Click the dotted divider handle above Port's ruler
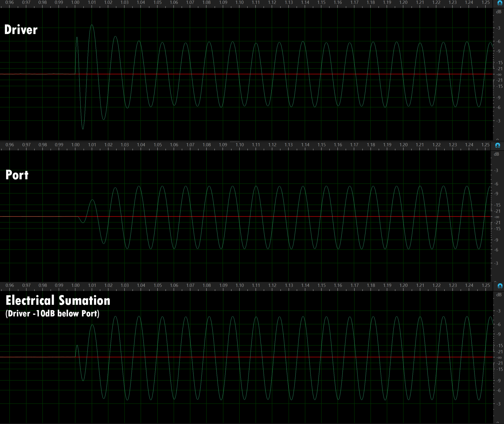Screen dimensions: 504x424 235,142
